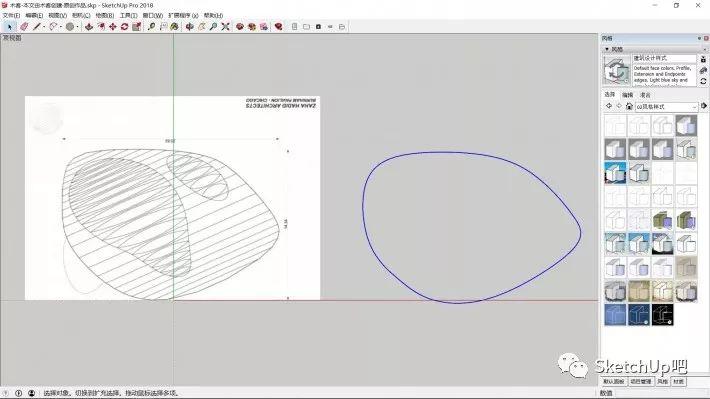
Task: Collapse the 风格 panel disclosure triangle
Action: [607, 49]
